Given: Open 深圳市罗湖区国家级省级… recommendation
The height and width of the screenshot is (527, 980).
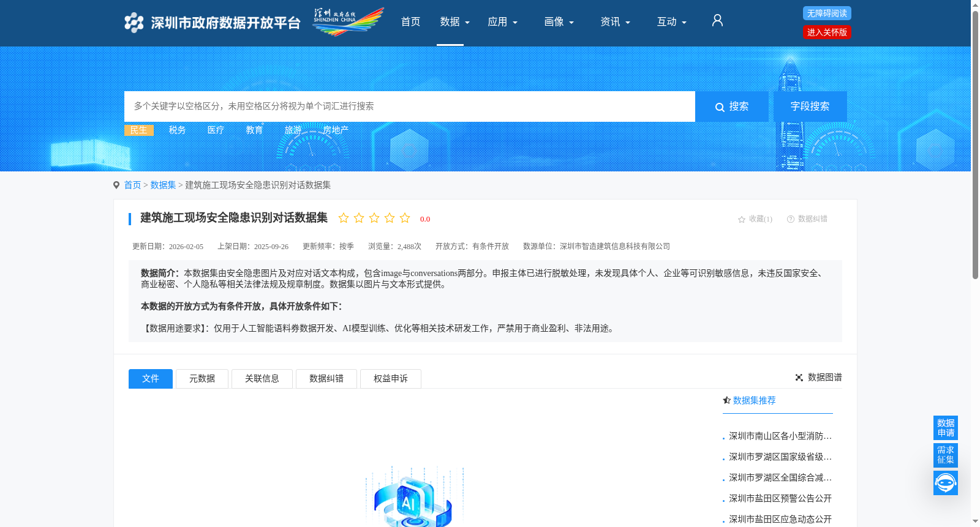Looking at the screenshot, I should tap(780, 457).
